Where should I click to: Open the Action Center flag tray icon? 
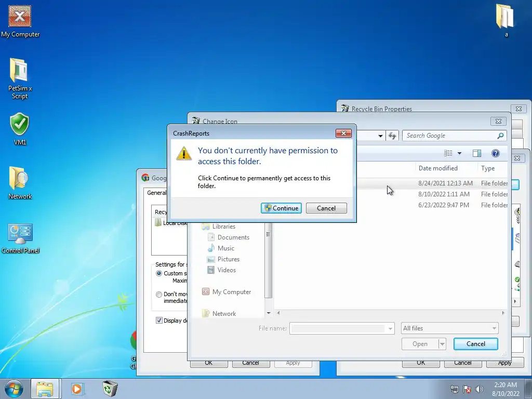coord(467,389)
